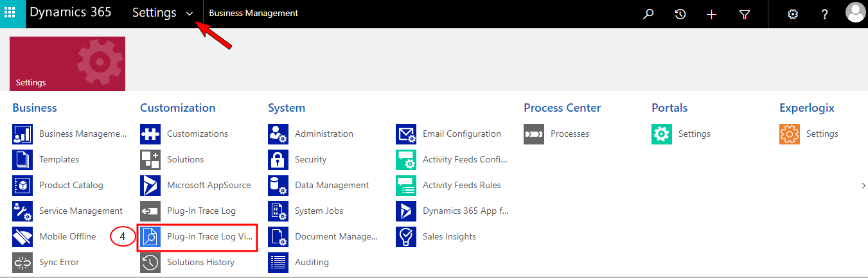This screenshot has height=278, width=868.
Task: Open the Business Management link
Action: [84, 134]
